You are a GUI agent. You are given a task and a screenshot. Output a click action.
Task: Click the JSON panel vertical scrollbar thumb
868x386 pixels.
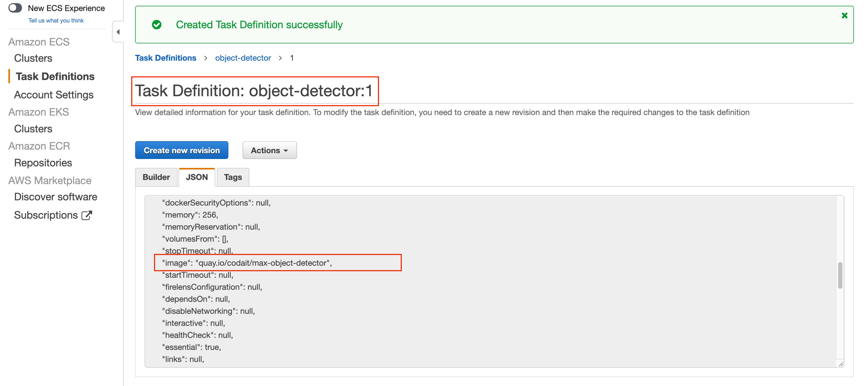[x=840, y=275]
